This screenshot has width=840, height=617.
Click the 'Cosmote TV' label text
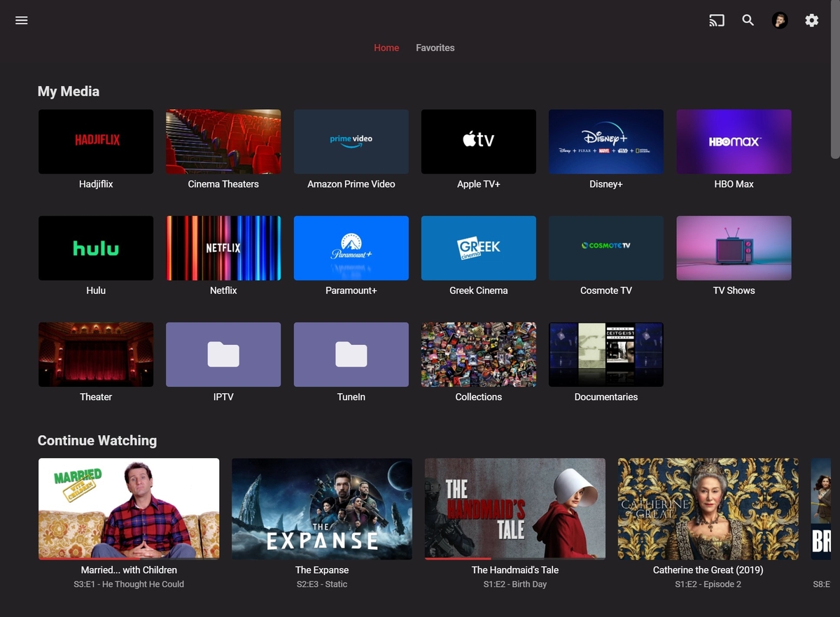click(606, 290)
